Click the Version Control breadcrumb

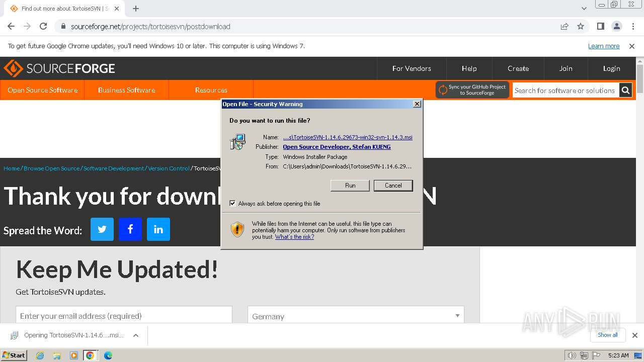169,168
